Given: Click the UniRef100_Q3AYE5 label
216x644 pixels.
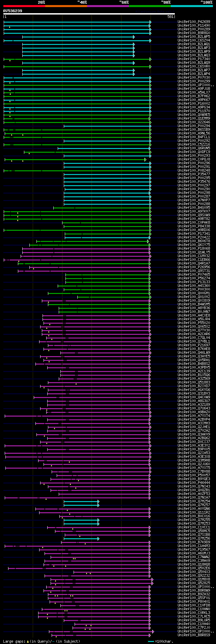Looking at the screenshot, I should coord(194,356).
